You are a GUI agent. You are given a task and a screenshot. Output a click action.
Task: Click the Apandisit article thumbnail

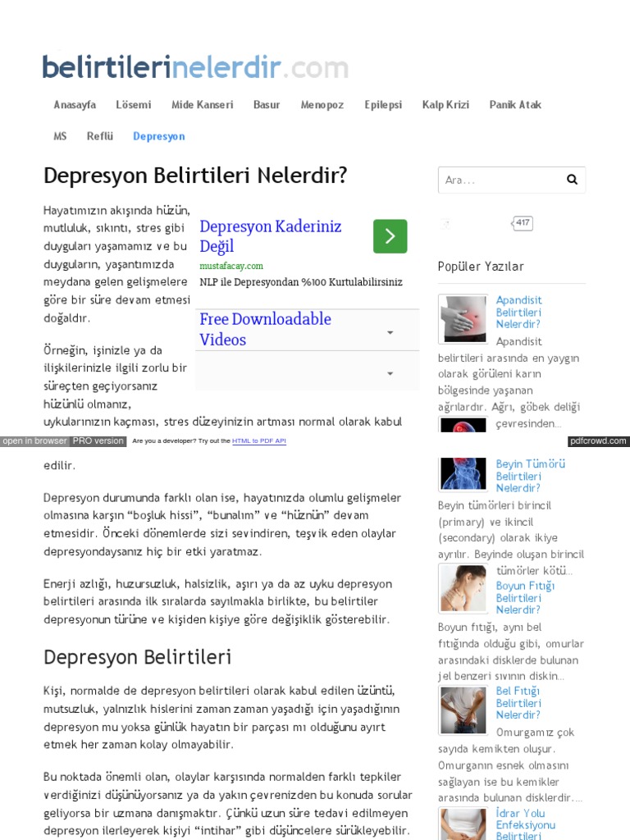click(x=463, y=319)
